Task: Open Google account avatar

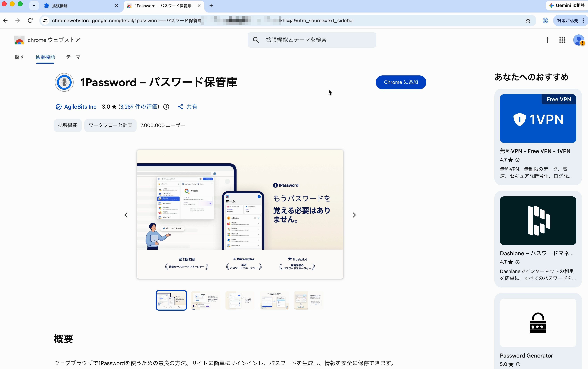Action: (578, 40)
